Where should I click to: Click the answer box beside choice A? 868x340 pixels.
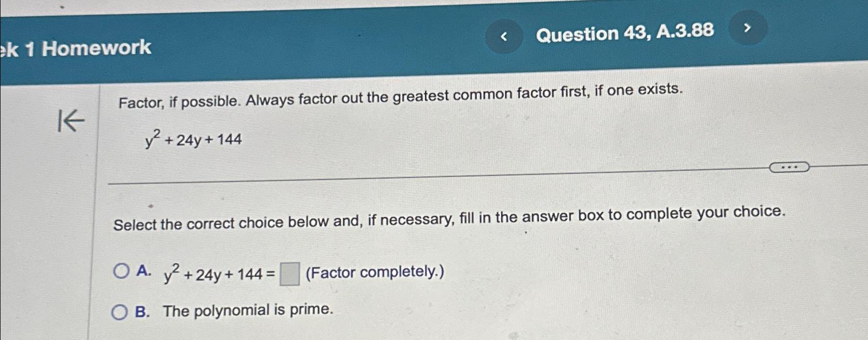(x=289, y=274)
